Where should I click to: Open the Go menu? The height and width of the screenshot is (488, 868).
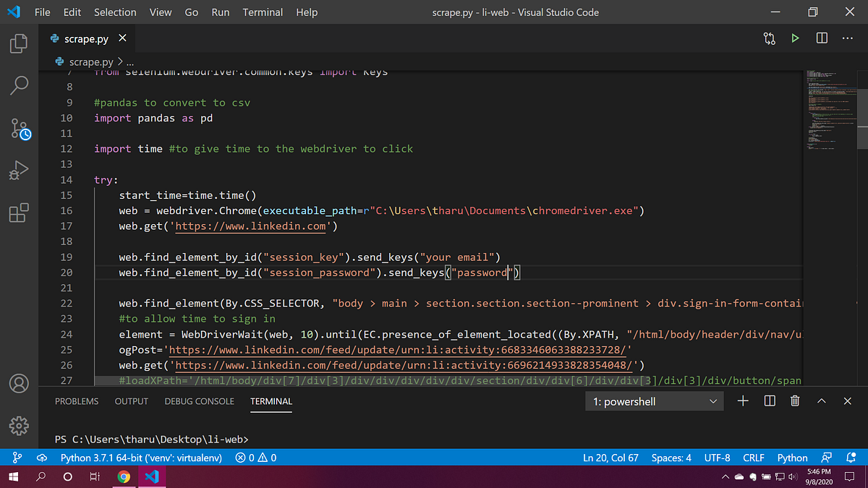[192, 12]
